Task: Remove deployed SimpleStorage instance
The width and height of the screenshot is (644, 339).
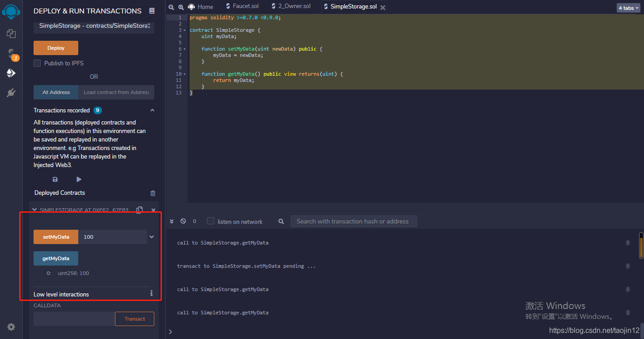Action: (x=153, y=210)
